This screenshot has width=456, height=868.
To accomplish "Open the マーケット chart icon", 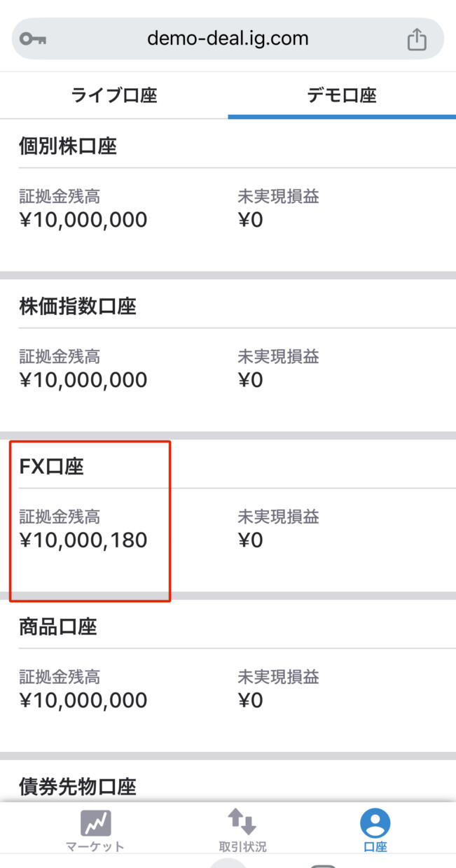I will [95, 823].
